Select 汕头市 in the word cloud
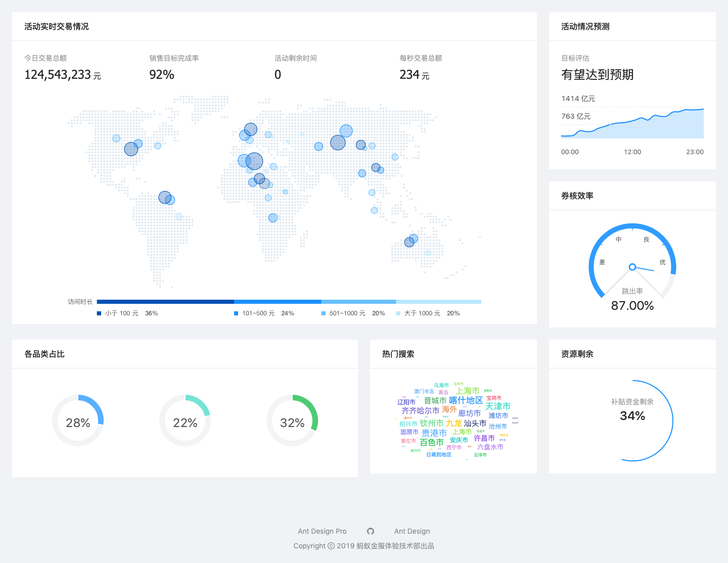Viewport: 728px width, 563px height. tap(475, 423)
